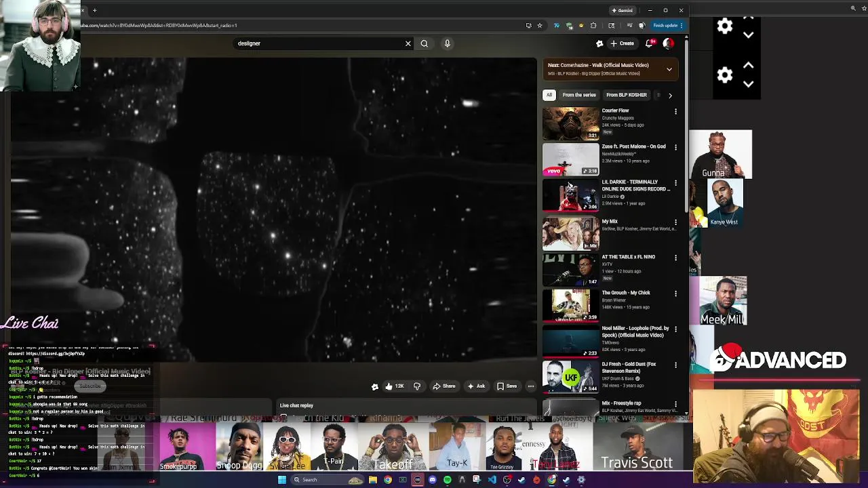Open File Explorer from the taskbar
The width and height of the screenshot is (868, 488).
click(x=373, y=480)
